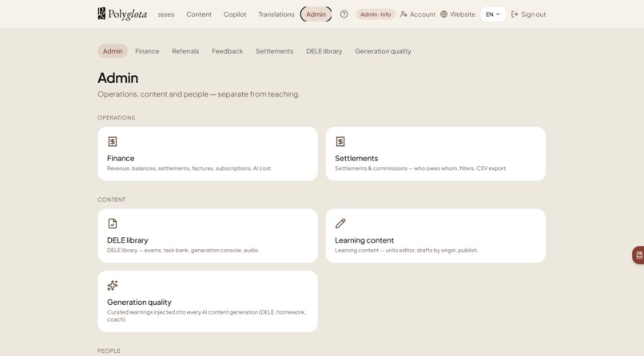
Task: Click the Settlements card dollar icon
Action: 340,141
